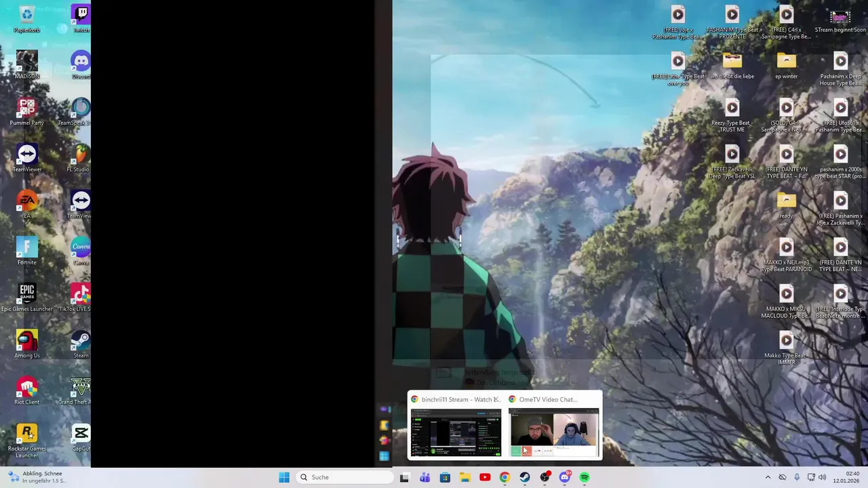Select 'MAKKO x MIKSU MACLOUD Type Beat' file
The width and height of the screenshot is (868, 488).
[x=787, y=302]
